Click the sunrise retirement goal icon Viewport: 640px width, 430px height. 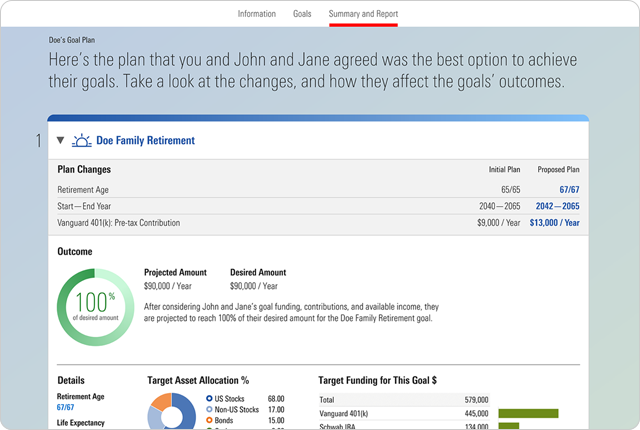(81, 141)
